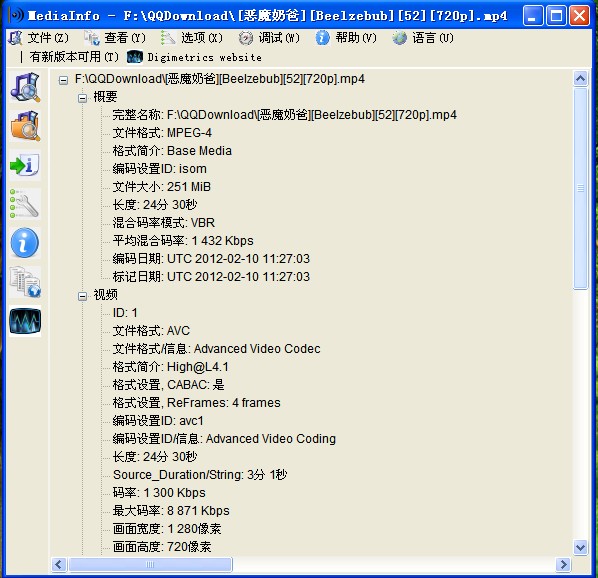The width and height of the screenshot is (598, 578).
Task: Click the blue info circle sidebar icon
Action: pyautogui.click(x=25, y=243)
